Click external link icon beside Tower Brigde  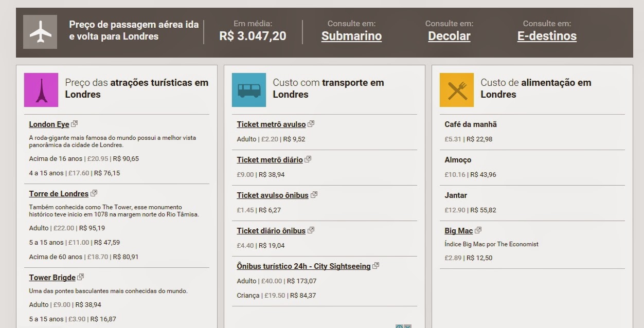81,277
